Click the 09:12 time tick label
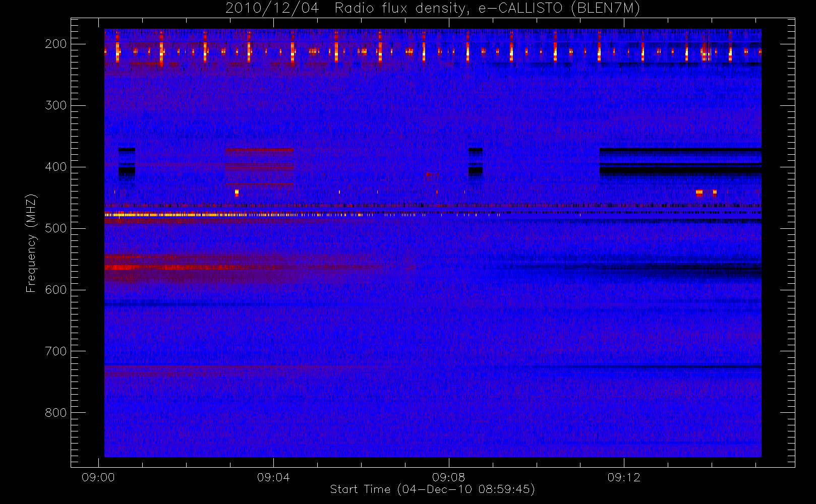This screenshot has height=504, width=816. pyautogui.click(x=624, y=477)
